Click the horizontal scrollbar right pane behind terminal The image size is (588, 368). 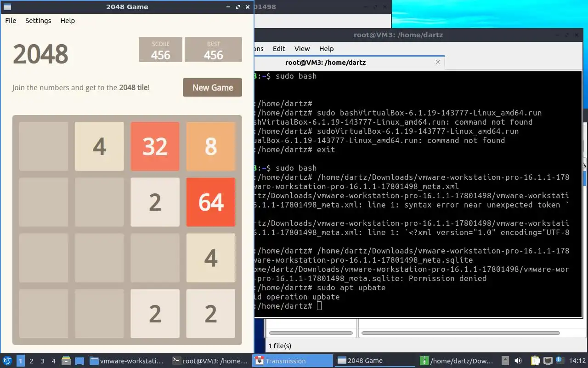pos(461,333)
